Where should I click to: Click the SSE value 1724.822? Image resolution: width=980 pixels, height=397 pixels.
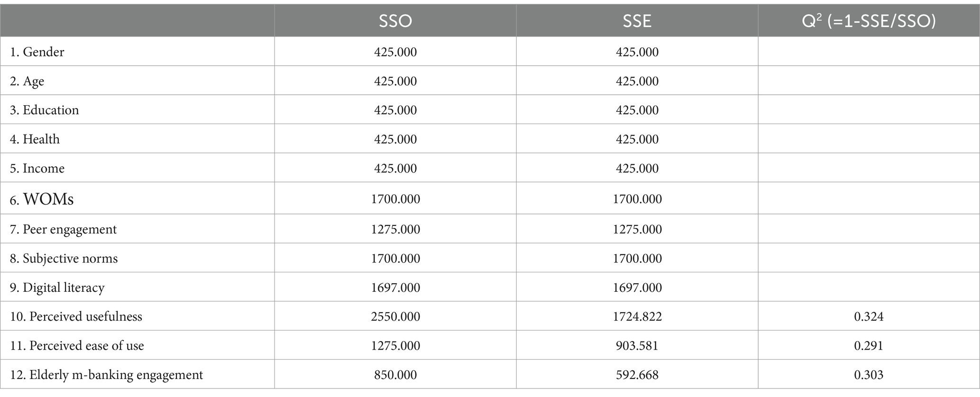[x=637, y=316]
